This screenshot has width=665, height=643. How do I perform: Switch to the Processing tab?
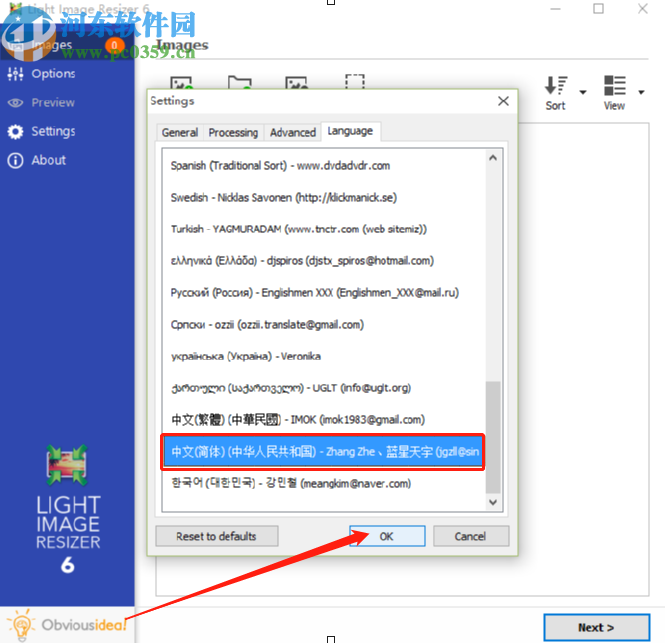[233, 133]
